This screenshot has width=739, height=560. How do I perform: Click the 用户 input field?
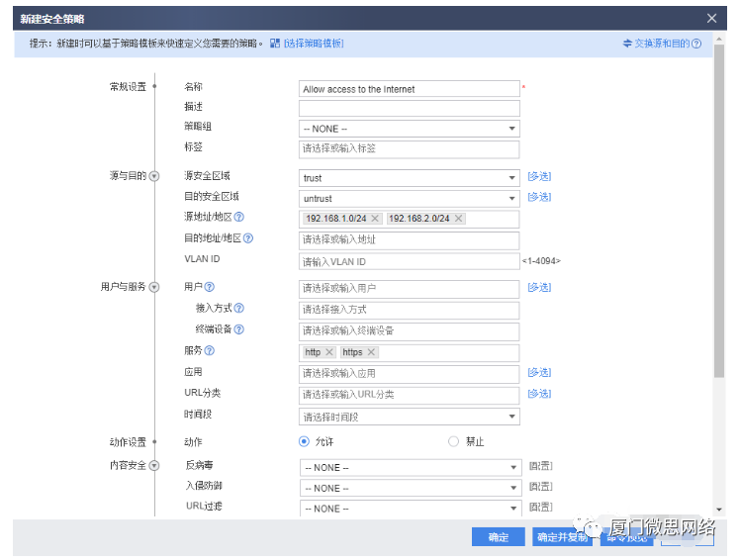pyautogui.click(x=410, y=289)
